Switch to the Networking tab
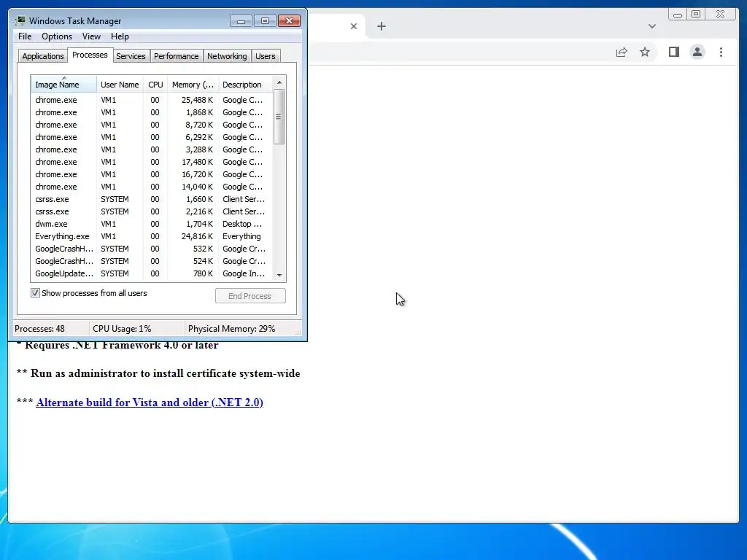 tap(227, 56)
